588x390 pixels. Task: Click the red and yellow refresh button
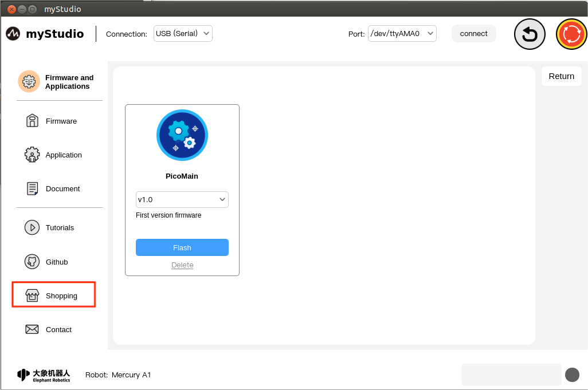pos(571,34)
